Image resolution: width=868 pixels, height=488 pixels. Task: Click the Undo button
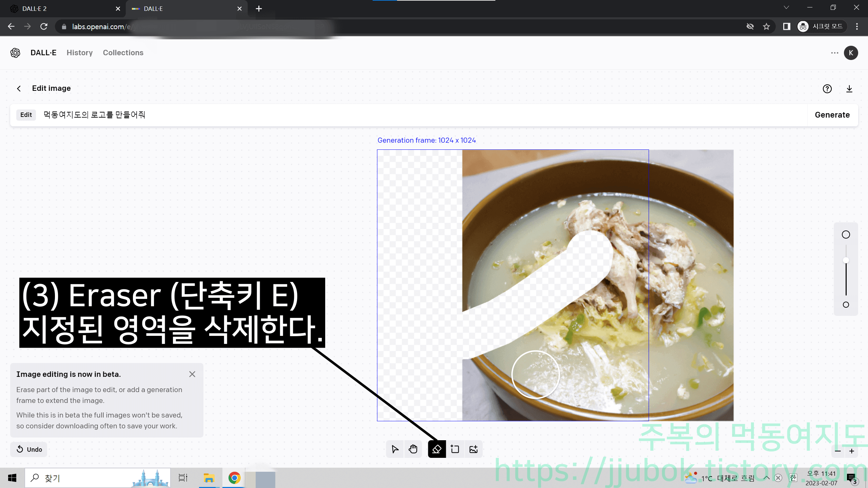pos(28,449)
